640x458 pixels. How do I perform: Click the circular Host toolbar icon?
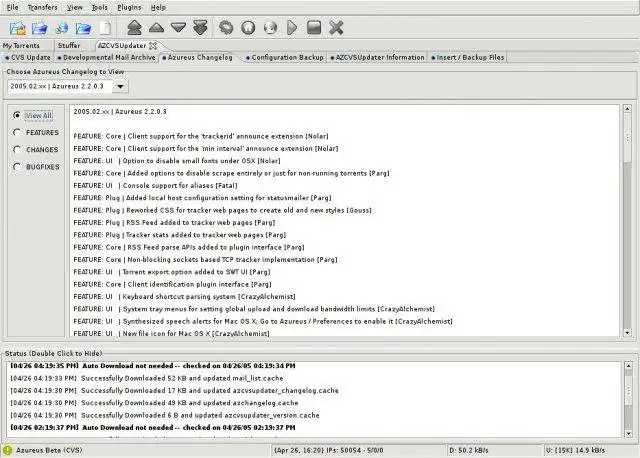(x=248, y=28)
